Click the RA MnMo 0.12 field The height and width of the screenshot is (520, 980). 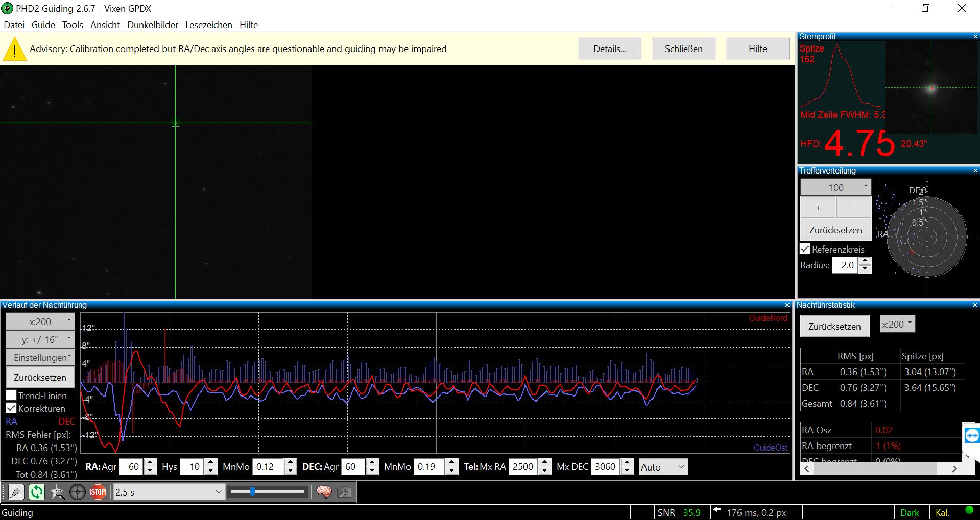(269, 467)
